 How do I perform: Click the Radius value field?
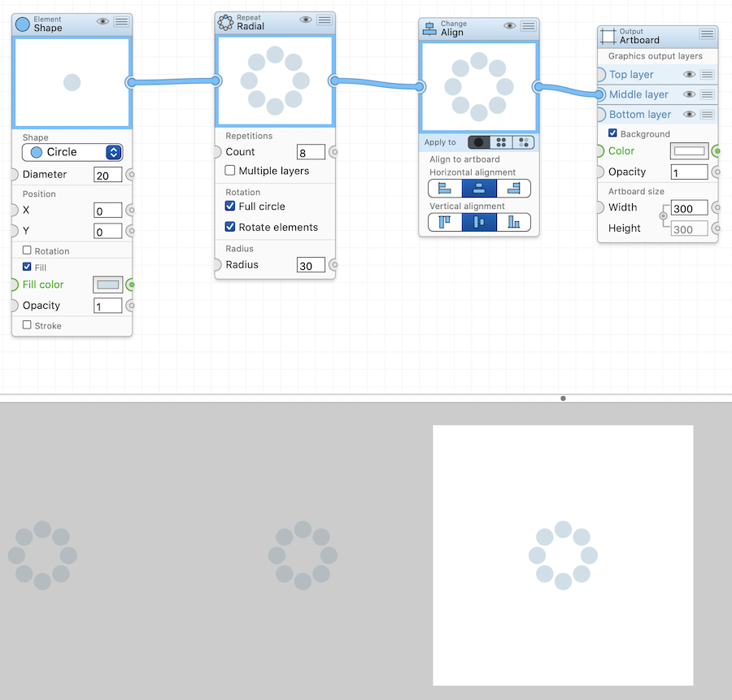[311, 265]
